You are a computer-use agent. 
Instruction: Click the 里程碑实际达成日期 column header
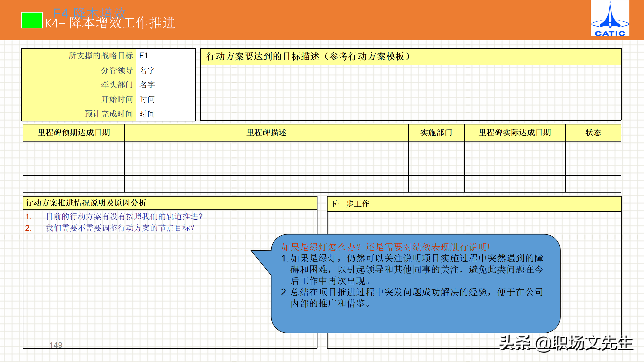coord(515,132)
